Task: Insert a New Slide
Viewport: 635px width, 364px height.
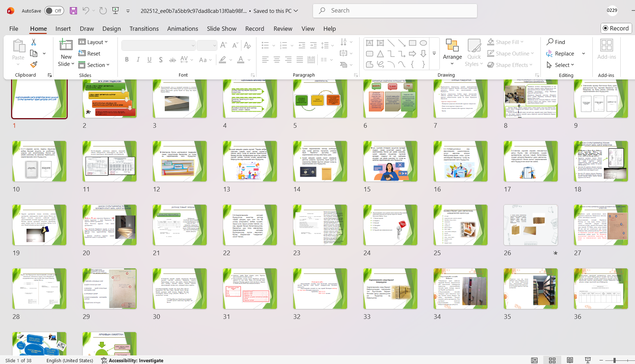Action: click(66, 46)
